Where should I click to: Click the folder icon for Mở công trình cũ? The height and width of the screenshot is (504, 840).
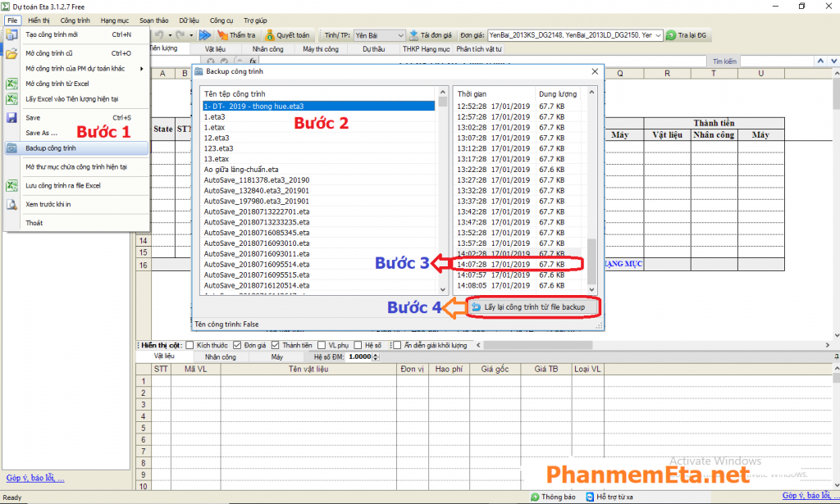[12, 53]
